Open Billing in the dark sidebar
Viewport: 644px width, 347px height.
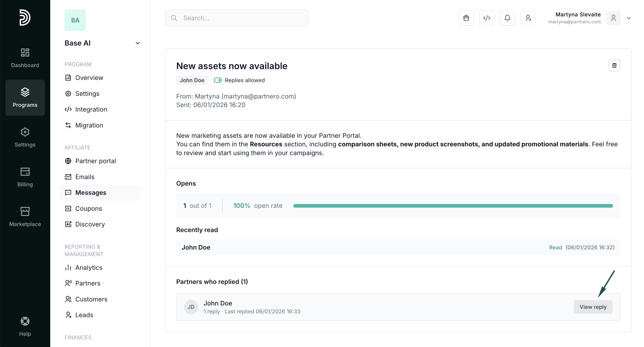[25, 177]
